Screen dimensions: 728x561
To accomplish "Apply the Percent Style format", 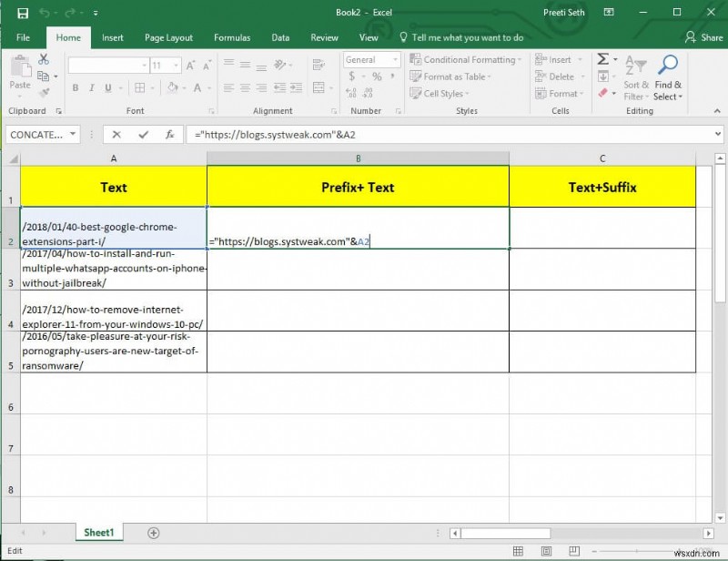I will pos(376,76).
